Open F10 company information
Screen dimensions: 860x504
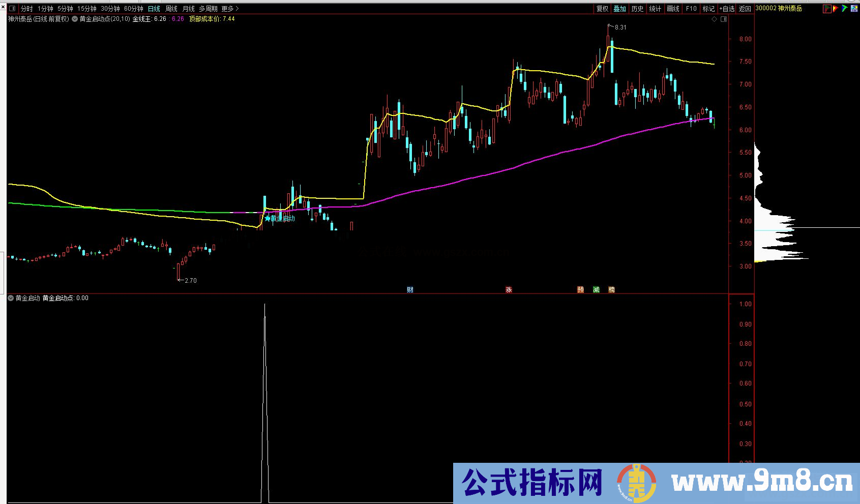[x=690, y=9]
